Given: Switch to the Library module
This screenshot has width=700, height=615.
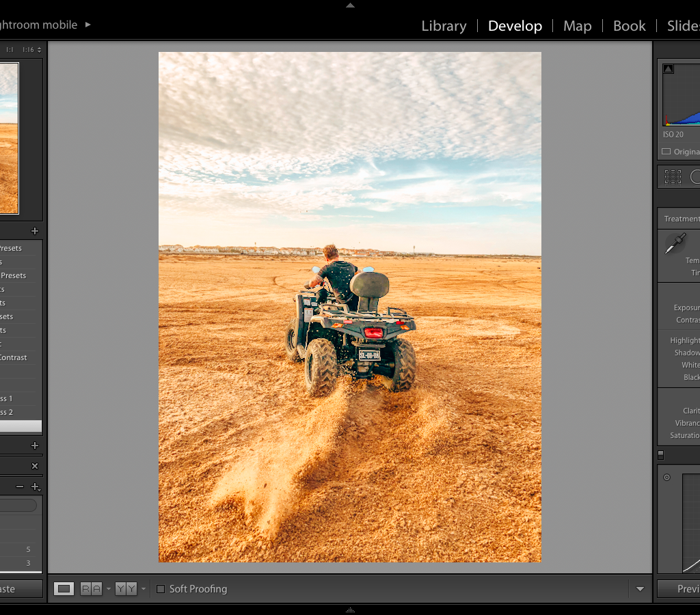Looking at the screenshot, I should pos(444,26).
